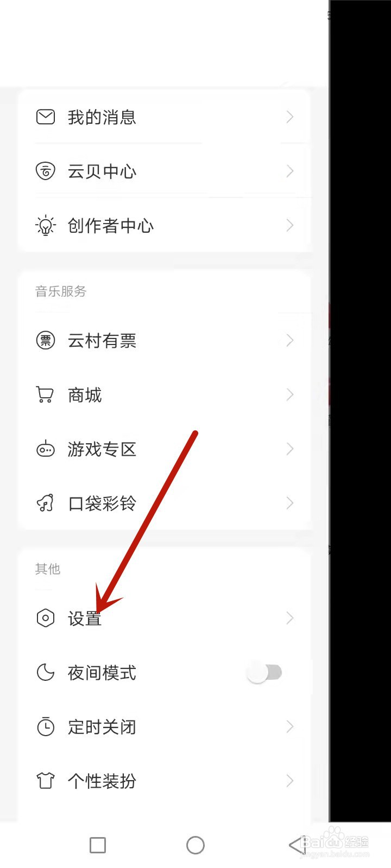Tap the lightbulb icon for 创作者中心
Image resolution: width=391 pixels, height=868 pixels.
tap(45, 225)
